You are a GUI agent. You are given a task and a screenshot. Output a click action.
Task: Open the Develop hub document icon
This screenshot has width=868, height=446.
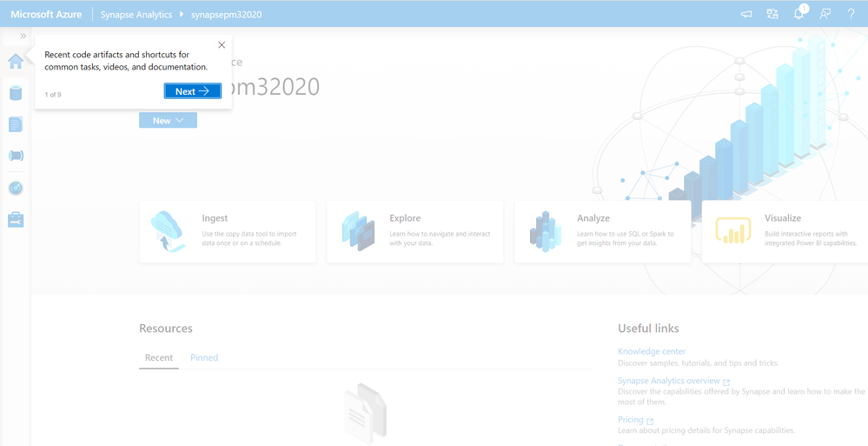coord(16,124)
